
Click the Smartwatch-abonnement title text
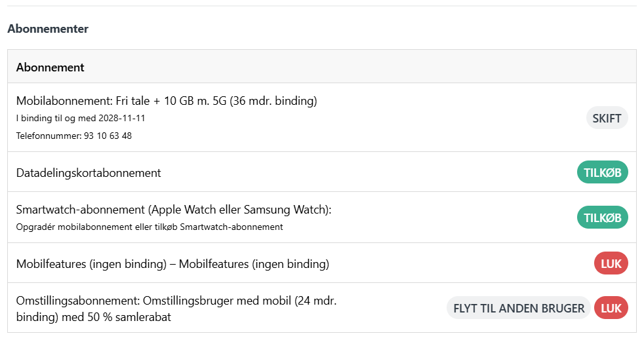pos(174,210)
